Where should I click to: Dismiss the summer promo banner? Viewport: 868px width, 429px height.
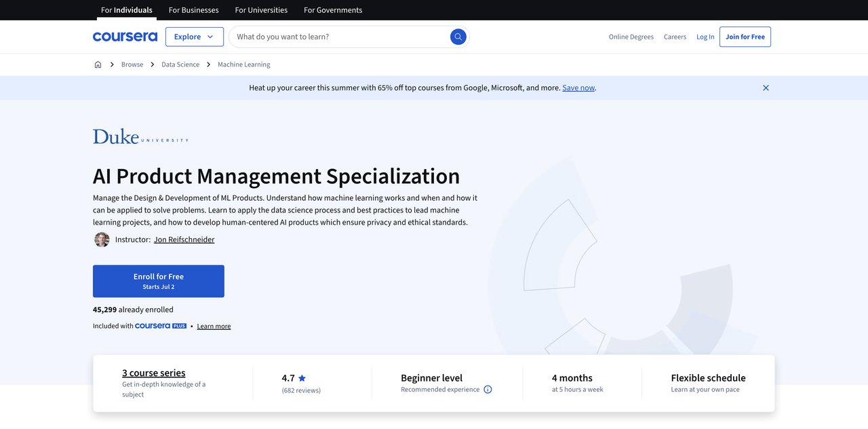tap(766, 88)
